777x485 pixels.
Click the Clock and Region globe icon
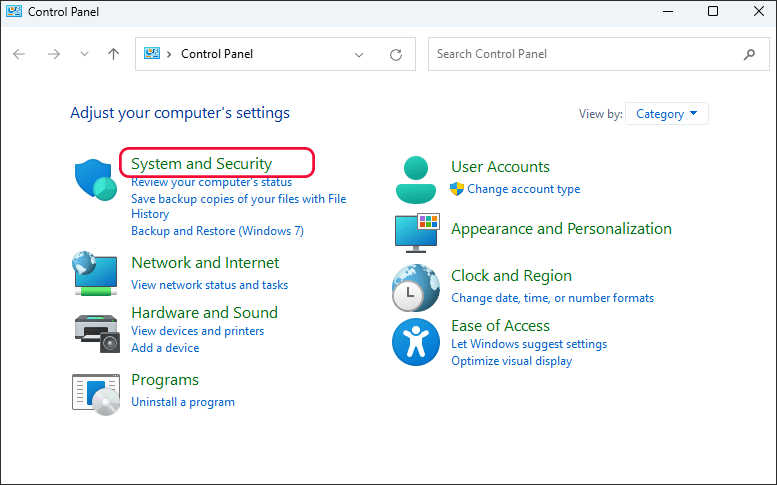tap(415, 288)
